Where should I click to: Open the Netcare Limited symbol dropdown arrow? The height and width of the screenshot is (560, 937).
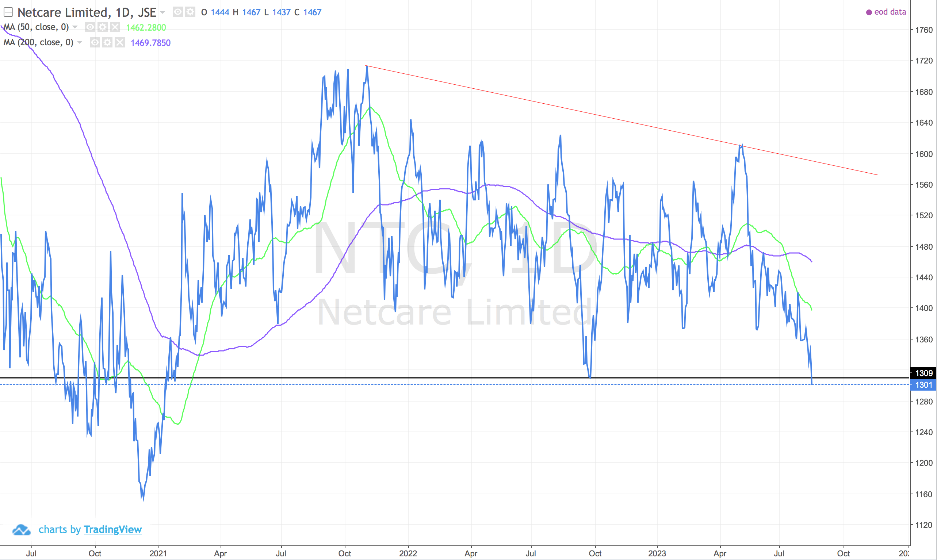coord(162,12)
